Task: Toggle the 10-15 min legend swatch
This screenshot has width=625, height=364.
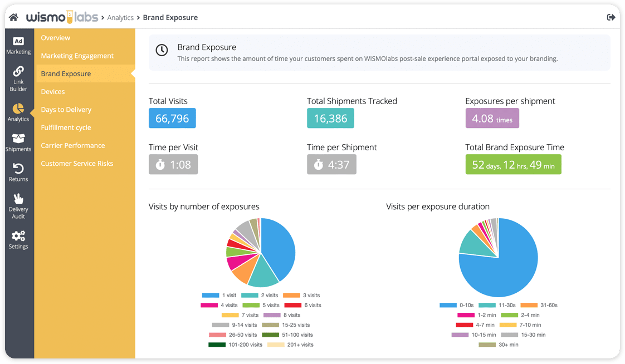Action: coord(460,335)
